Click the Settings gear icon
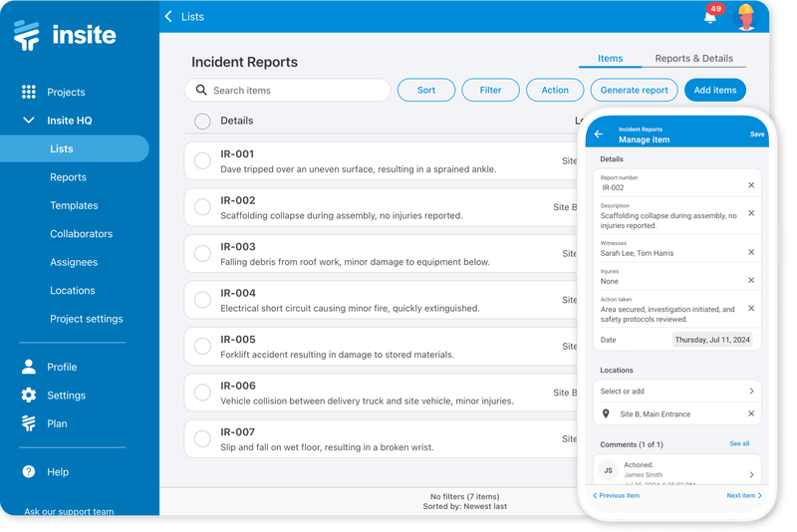The width and height of the screenshot is (797, 532). point(29,396)
